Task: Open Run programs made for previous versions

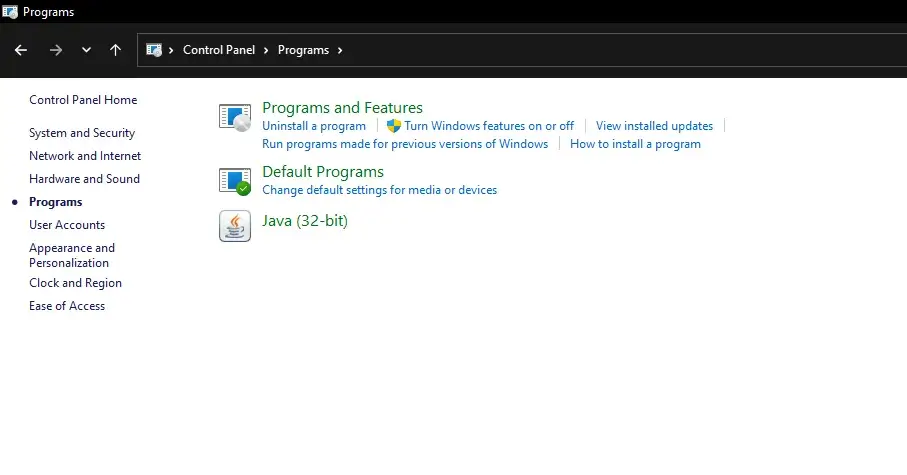Action: pos(405,144)
